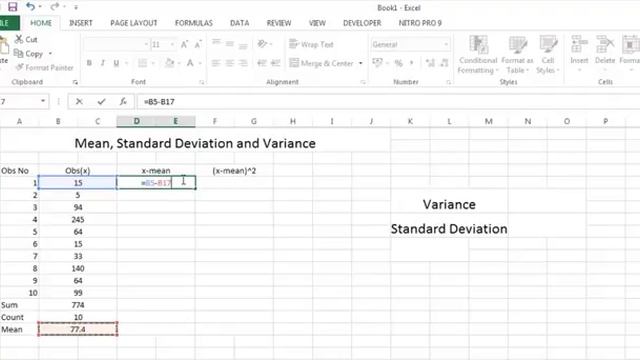Open the Name Box dropdown

pos(43,101)
